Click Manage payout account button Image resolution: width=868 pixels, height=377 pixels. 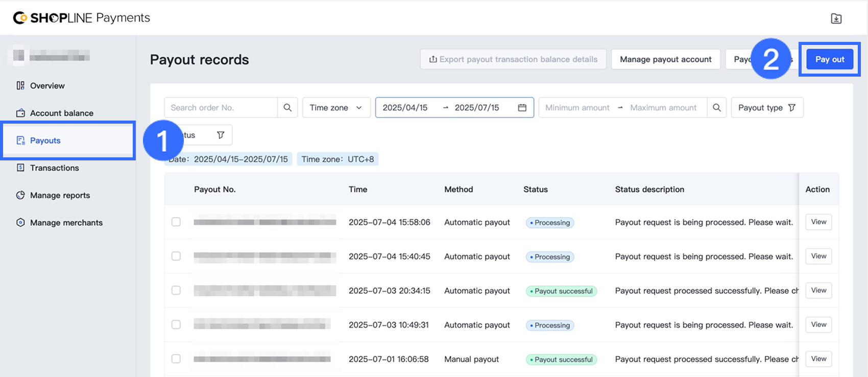(x=665, y=59)
